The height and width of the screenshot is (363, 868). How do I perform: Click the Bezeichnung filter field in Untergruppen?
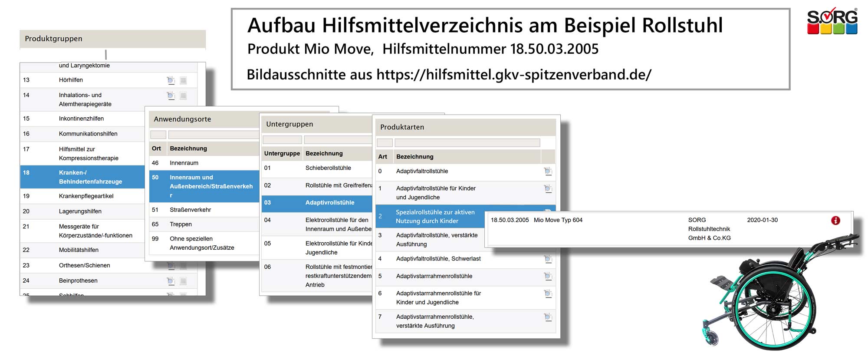[x=338, y=140]
